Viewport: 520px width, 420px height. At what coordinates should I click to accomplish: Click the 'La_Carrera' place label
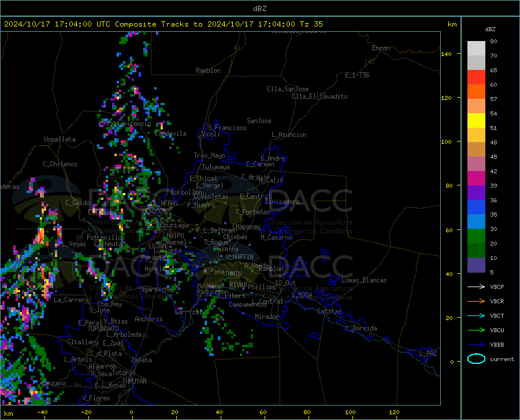(x=71, y=300)
